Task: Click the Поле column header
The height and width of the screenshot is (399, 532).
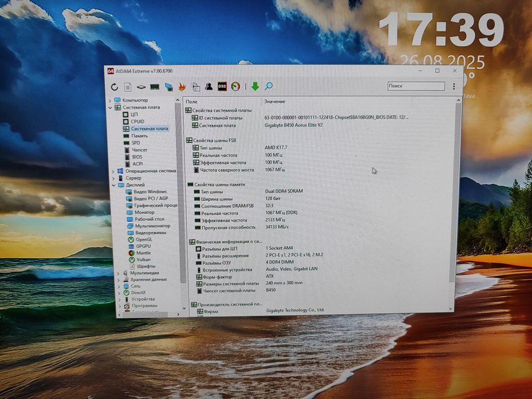Action: 192,102
